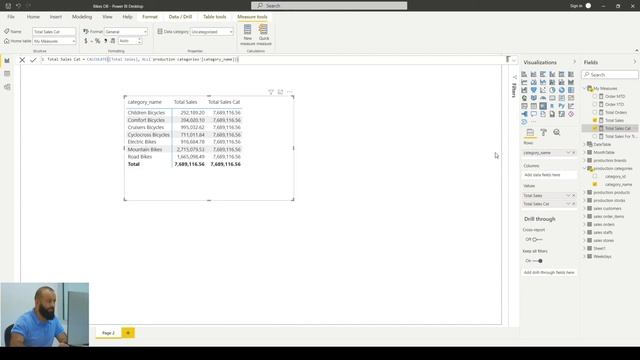Screen dimensions: 640x360
Task: Collapse the My Measures group
Action: point(584,88)
